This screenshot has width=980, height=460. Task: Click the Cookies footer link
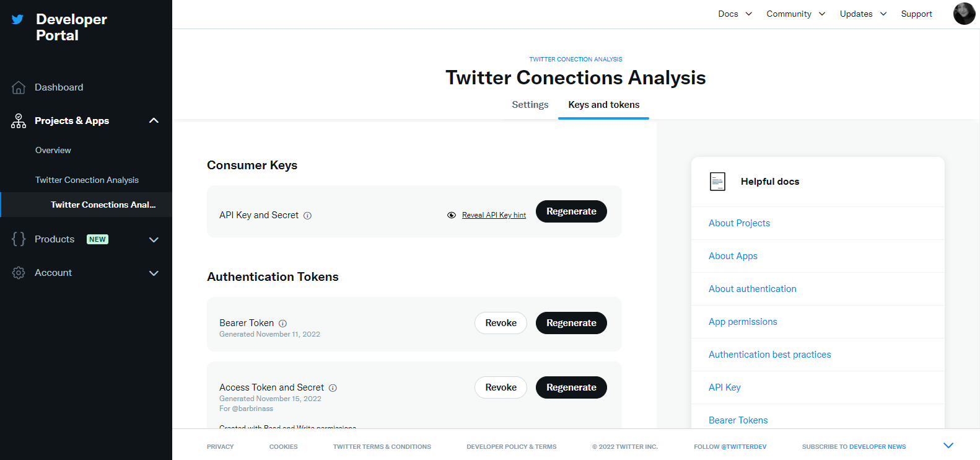[x=284, y=446]
